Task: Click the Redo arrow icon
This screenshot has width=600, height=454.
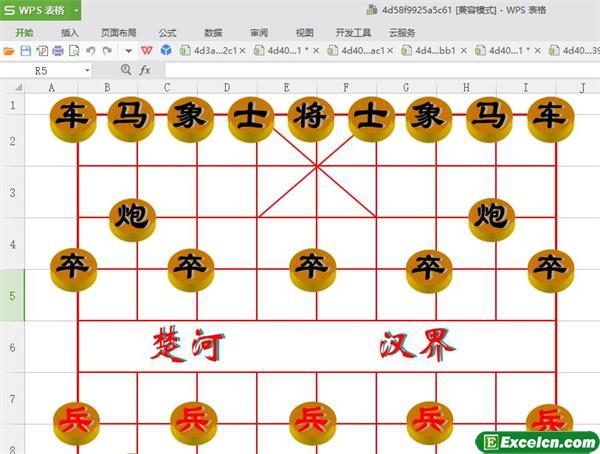Action: (x=108, y=51)
